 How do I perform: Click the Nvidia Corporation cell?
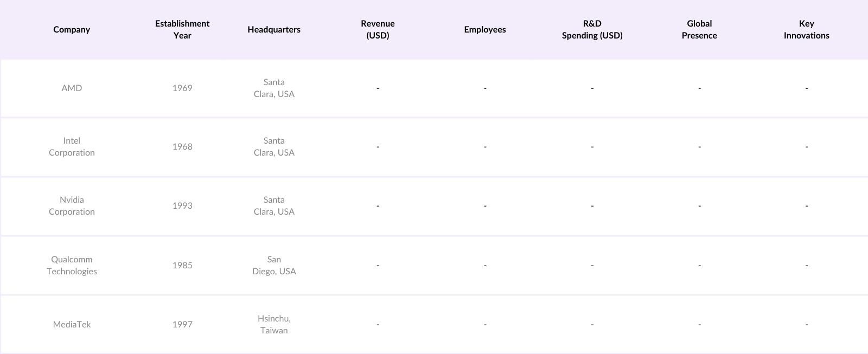click(72, 205)
